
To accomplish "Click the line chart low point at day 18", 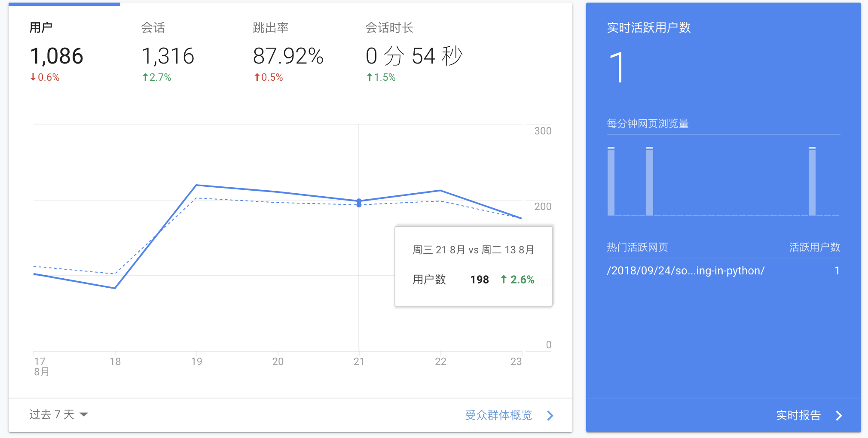I will pyautogui.click(x=115, y=288).
